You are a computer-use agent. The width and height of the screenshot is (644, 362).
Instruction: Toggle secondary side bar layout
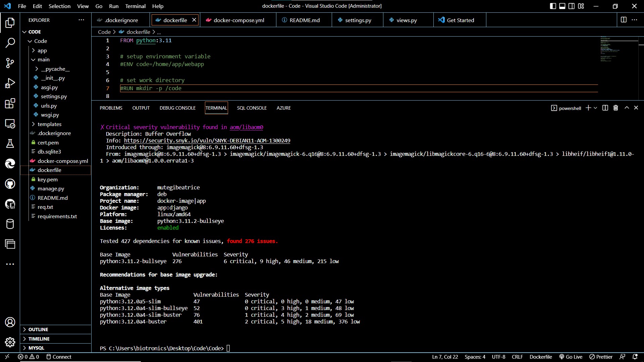click(x=572, y=6)
